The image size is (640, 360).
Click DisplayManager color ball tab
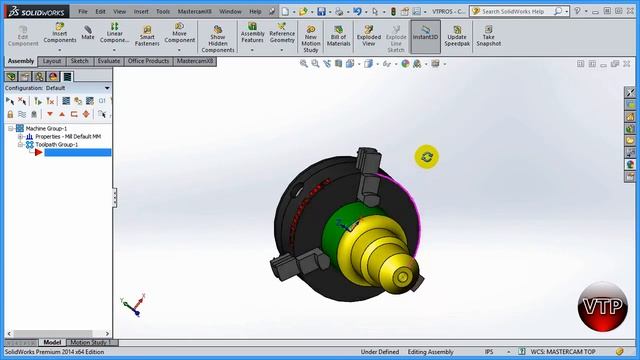[53, 76]
